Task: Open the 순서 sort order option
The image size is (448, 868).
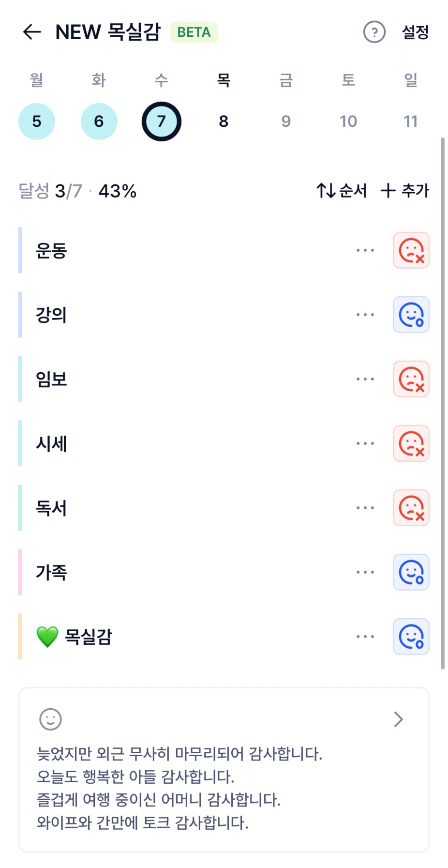Action: click(x=342, y=191)
